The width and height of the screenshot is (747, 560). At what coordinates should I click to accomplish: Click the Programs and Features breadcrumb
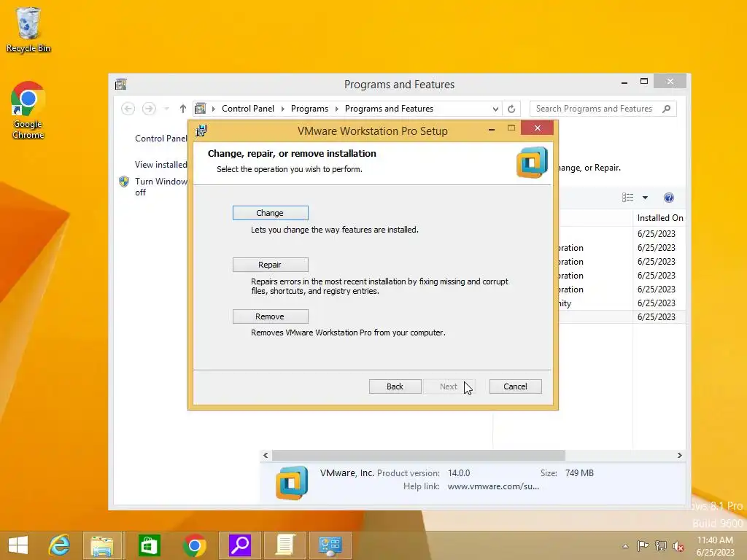390,109
